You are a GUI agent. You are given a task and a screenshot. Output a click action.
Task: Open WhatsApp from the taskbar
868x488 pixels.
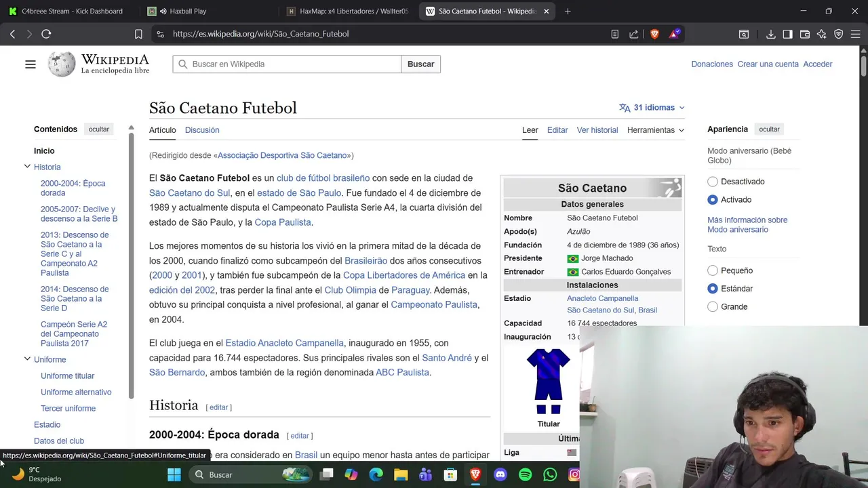click(550, 474)
